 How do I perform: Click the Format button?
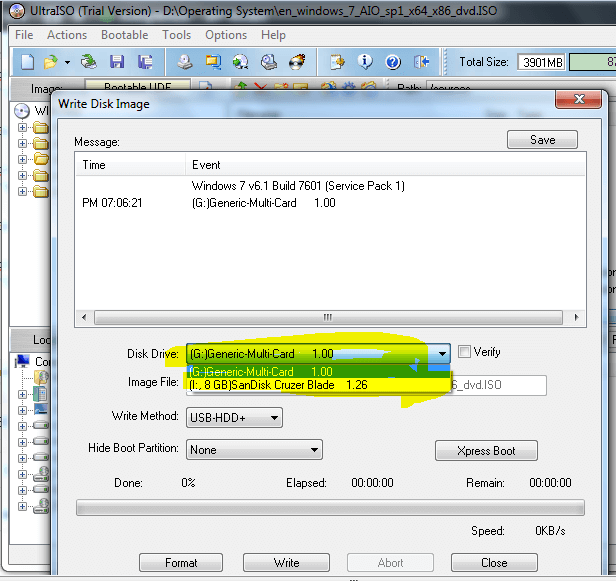point(181,562)
